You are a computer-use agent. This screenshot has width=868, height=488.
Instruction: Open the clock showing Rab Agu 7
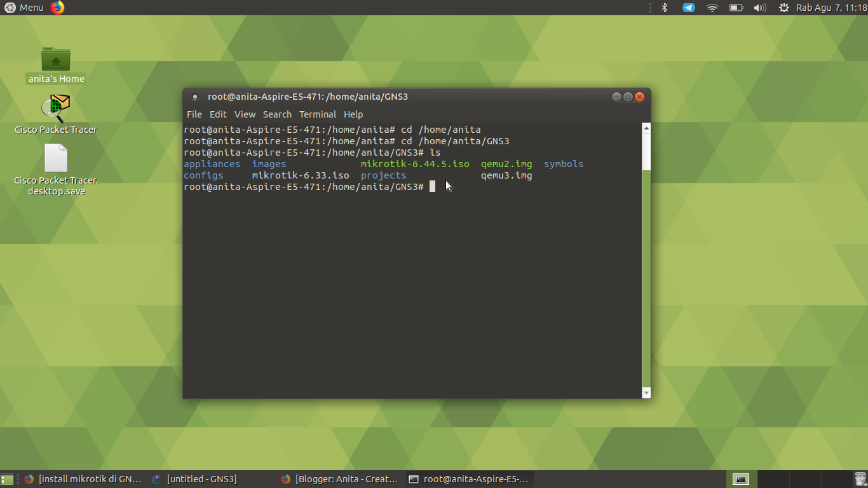coord(832,8)
